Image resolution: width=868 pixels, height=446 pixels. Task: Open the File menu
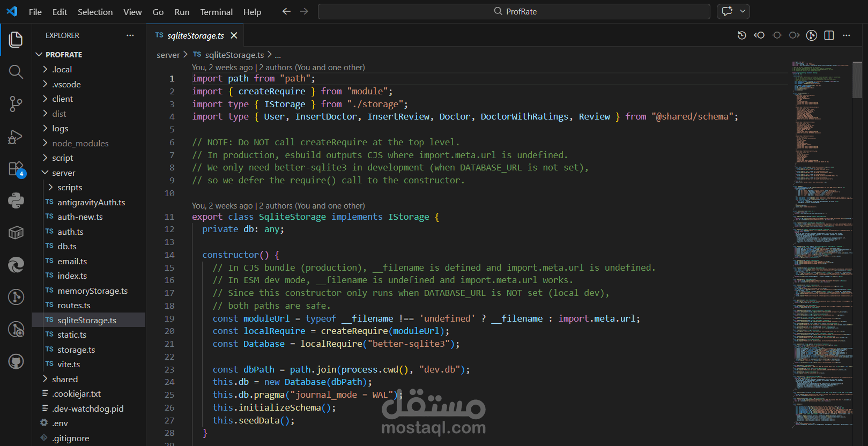coord(35,12)
